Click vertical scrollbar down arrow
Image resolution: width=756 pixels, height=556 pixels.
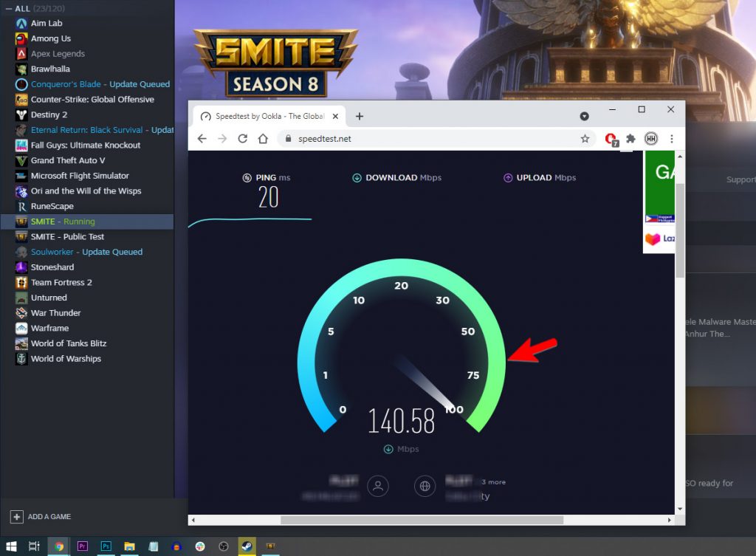coord(680,509)
